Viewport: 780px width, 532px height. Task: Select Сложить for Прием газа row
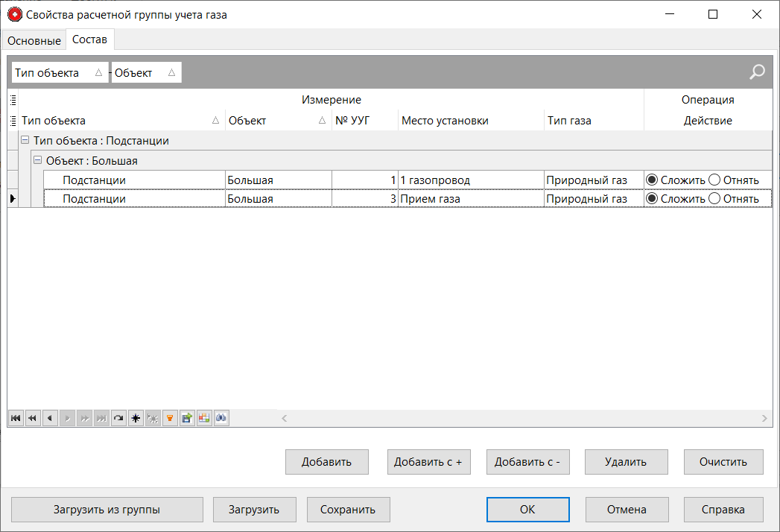pos(652,199)
